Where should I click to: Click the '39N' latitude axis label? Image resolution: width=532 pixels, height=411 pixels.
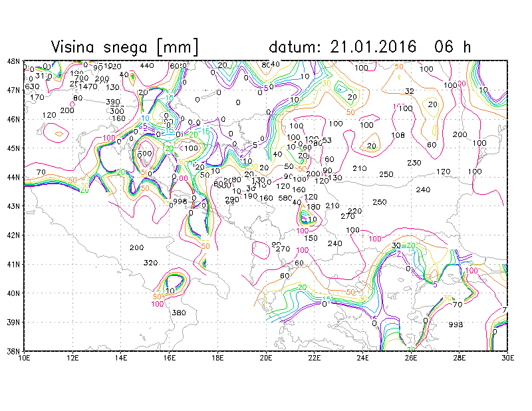coord(13,322)
